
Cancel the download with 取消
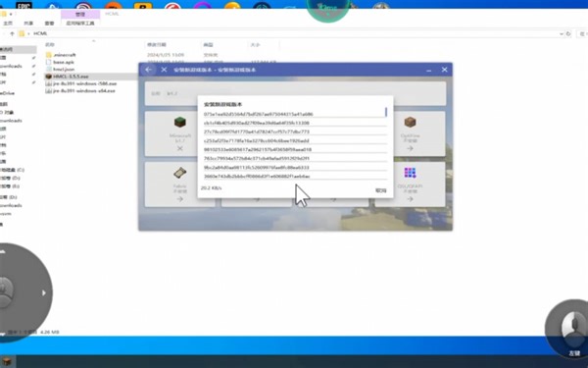(380, 190)
